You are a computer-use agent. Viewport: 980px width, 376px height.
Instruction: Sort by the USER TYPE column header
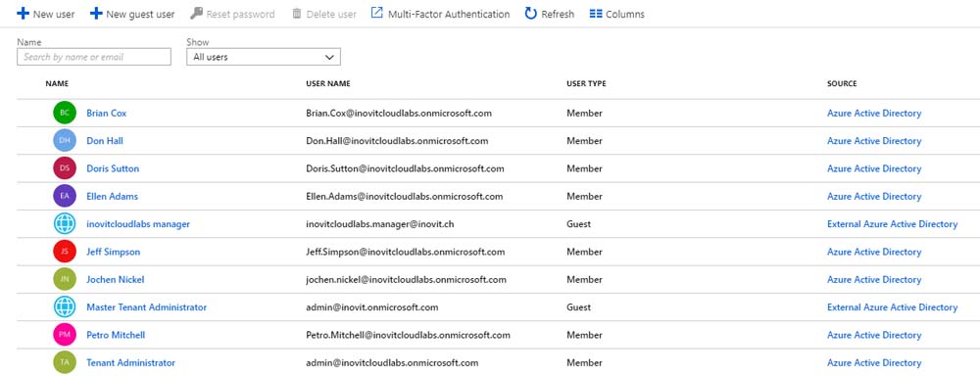click(x=586, y=83)
